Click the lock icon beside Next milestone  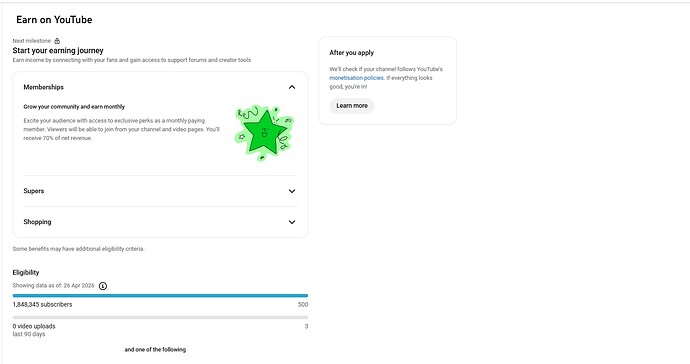tap(57, 41)
